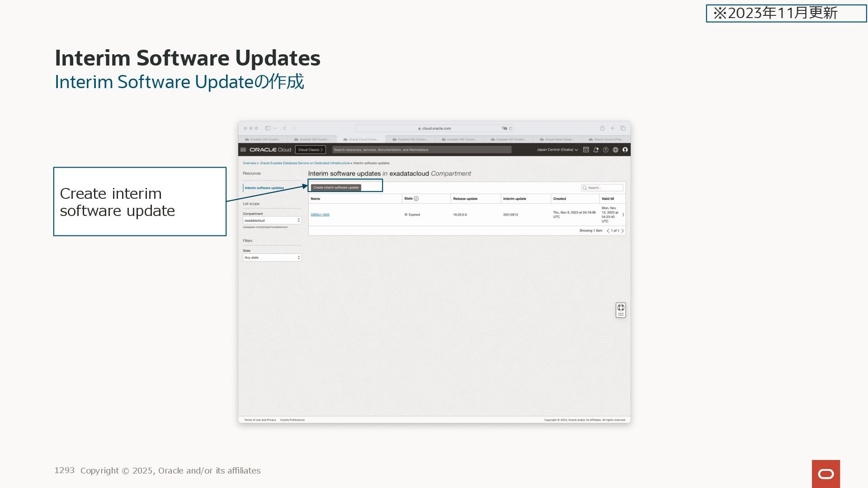
Task: Open the help question mark icon
Action: pyautogui.click(x=606, y=150)
